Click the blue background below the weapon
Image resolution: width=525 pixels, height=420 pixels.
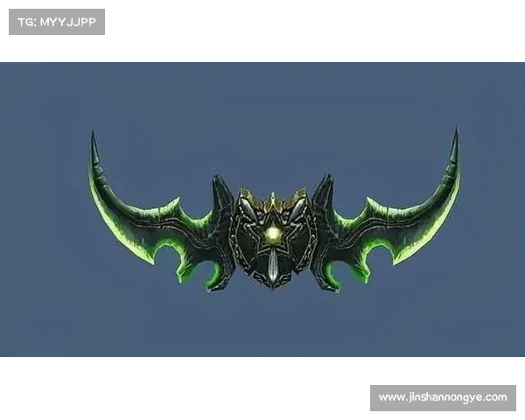point(262,328)
